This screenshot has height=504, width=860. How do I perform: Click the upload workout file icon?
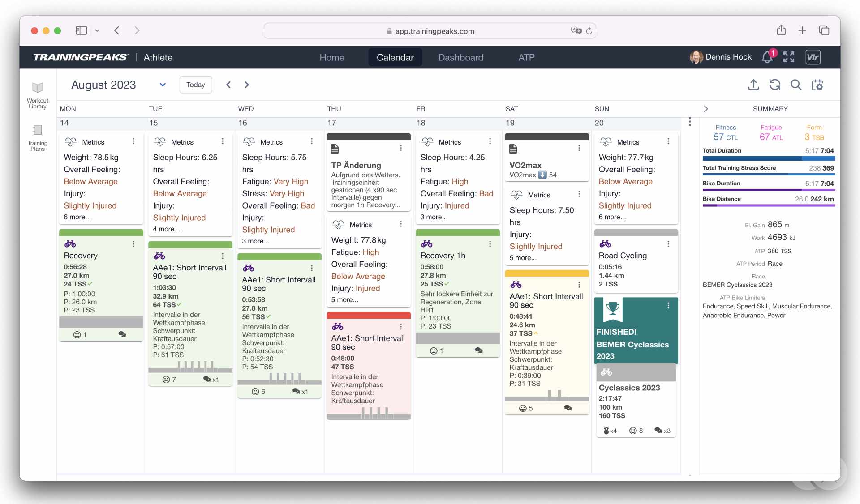tap(753, 85)
